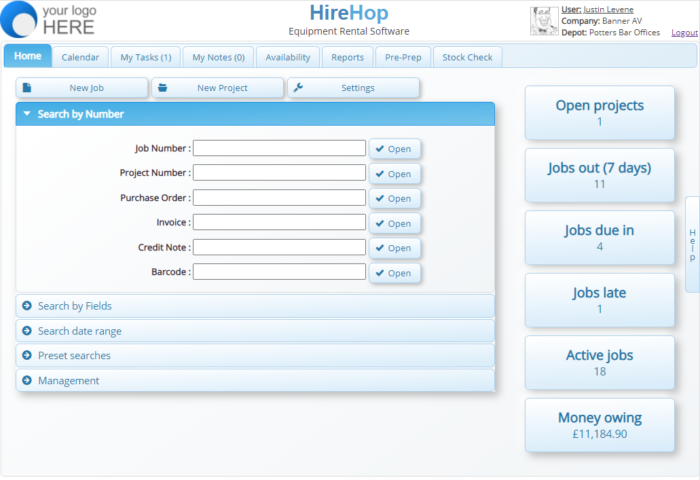Viewport: 700px width, 480px height.
Task: Click Open next to Credit Note
Action: point(394,248)
